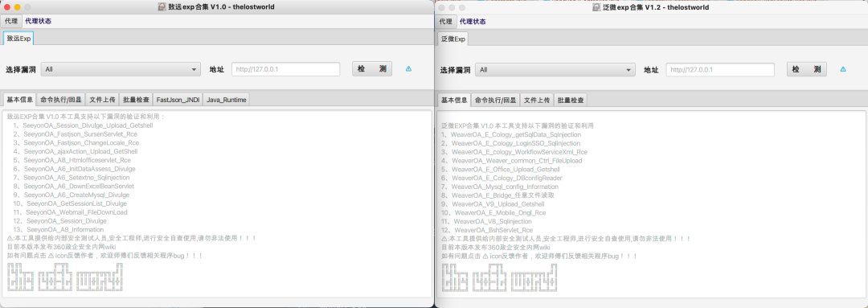This screenshot has width=868, height=308.
Task: Open 选择漏洞 dropdown in 致远exp window
Action: [121, 69]
